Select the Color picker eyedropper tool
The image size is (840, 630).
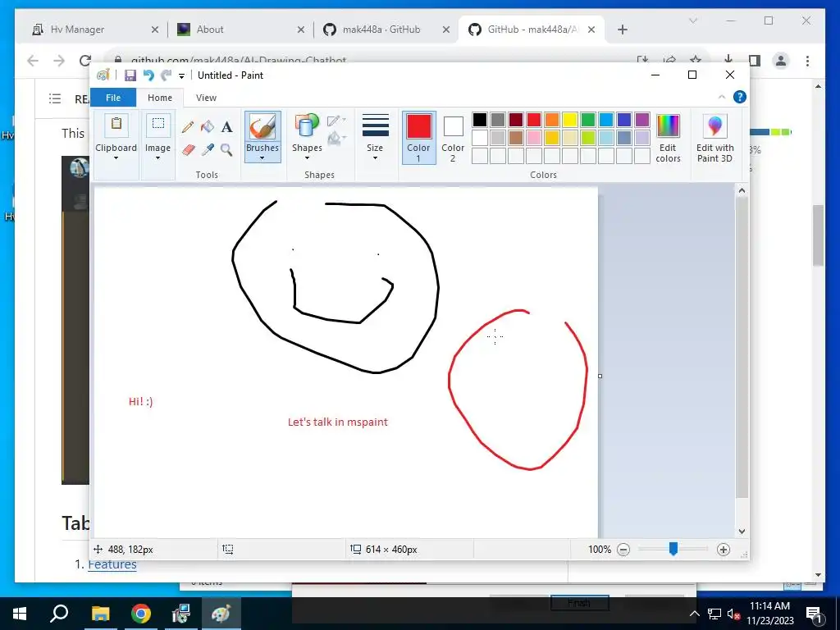[208, 150]
